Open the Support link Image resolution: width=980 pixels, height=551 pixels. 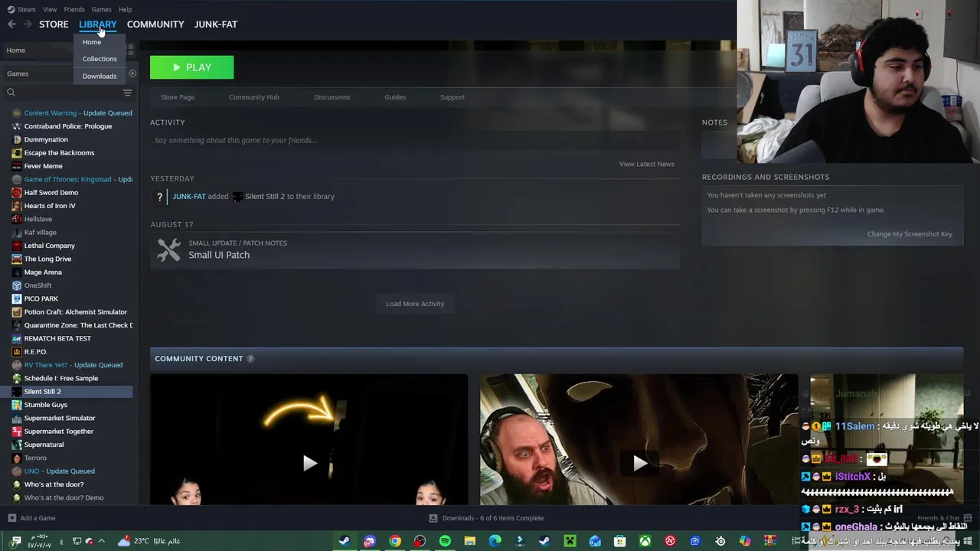(452, 97)
